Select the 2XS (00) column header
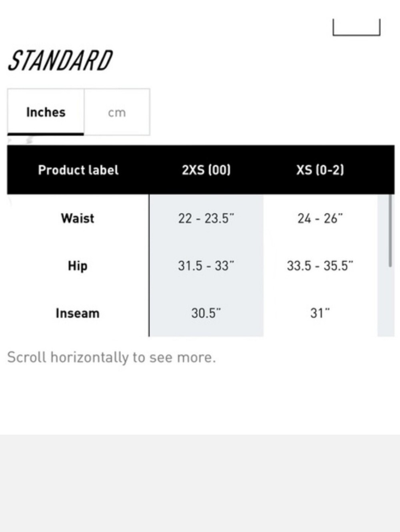This screenshot has height=532, width=400. pyautogui.click(x=206, y=170)
